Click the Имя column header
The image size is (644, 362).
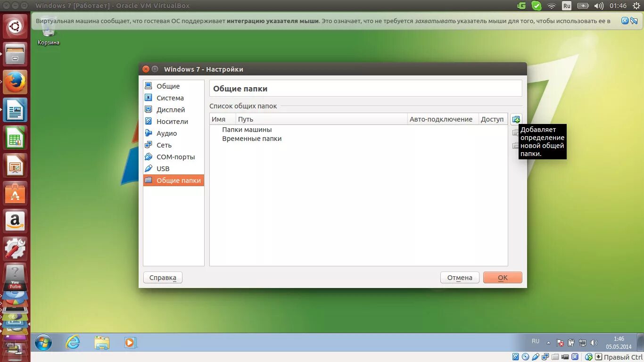(x=223, y=119)
